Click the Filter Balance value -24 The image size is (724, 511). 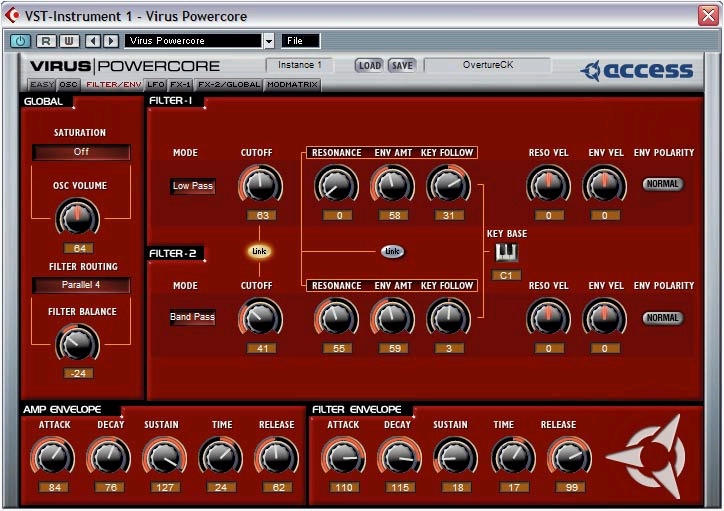point(78,373)
